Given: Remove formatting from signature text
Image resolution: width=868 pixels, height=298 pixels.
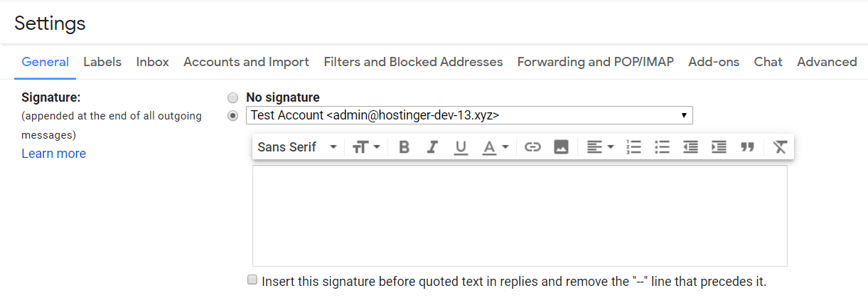Looking at the screenshot, I should (x=780, y=147).
